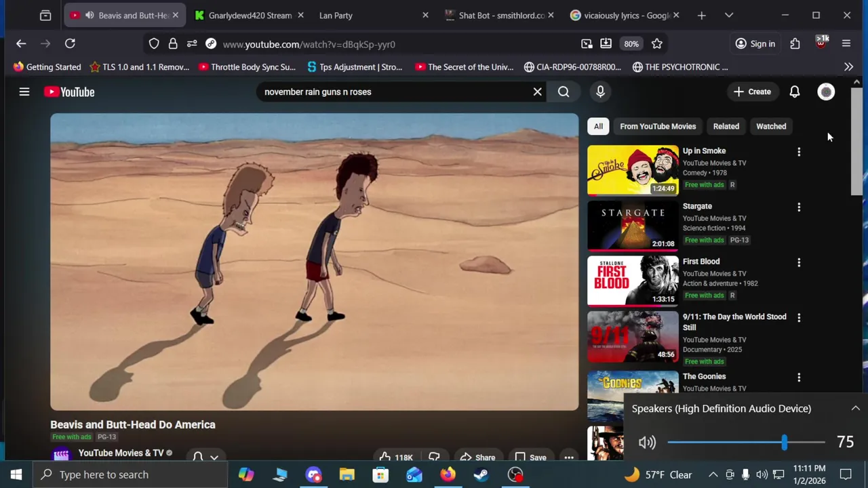Clear the YouTube search box text

pos(537,91)
